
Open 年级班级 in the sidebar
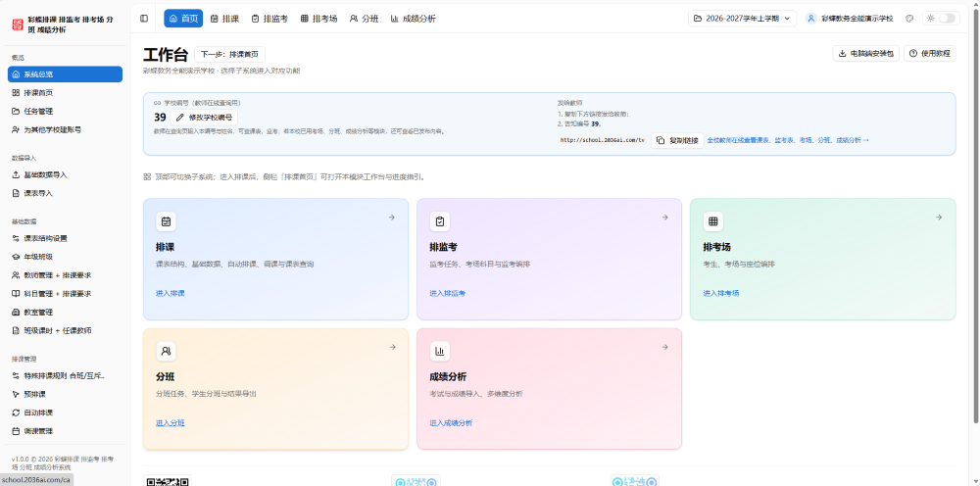[x=65, y=257]
